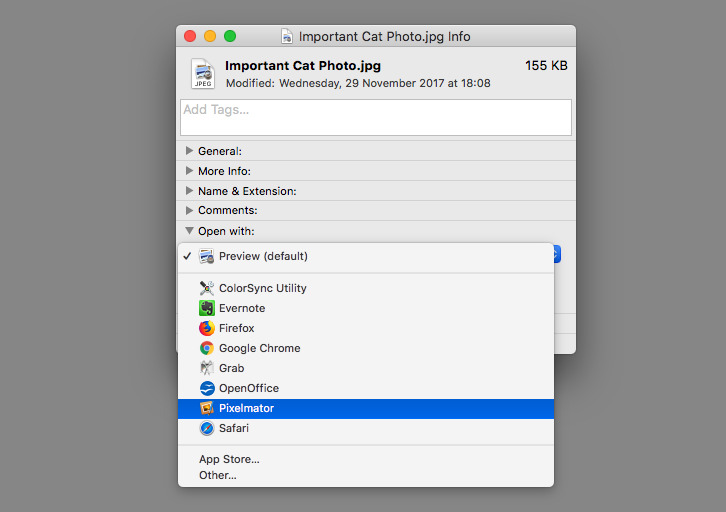The image size is (726, 512).
Task: Choose Google Chrome from the app list
Action: [366, 348]
